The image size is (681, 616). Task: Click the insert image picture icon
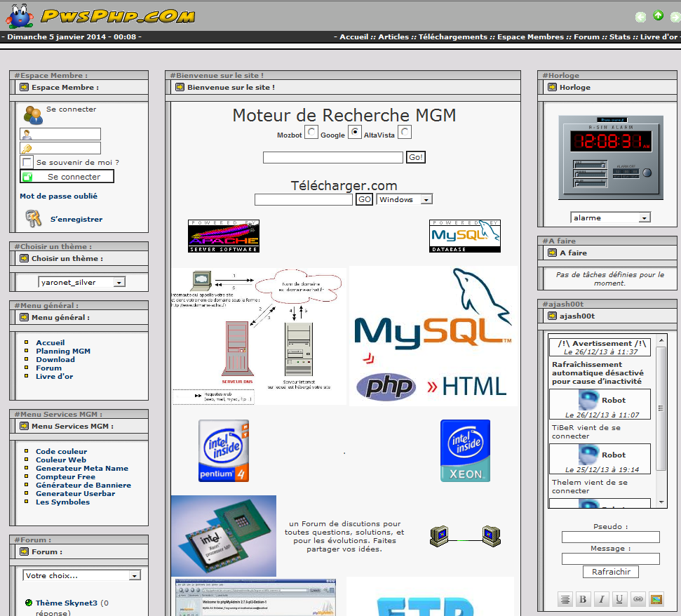[656, 599]
